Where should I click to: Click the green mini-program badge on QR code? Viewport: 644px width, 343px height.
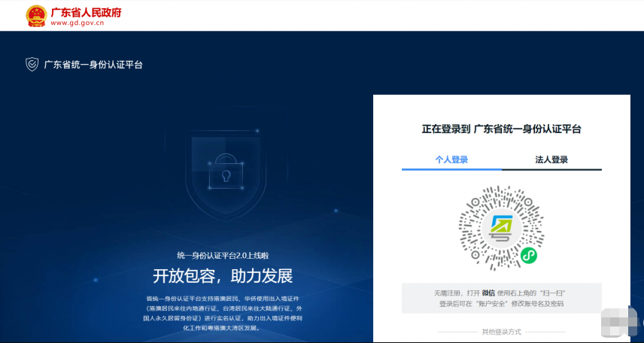(x=529, y=256)
